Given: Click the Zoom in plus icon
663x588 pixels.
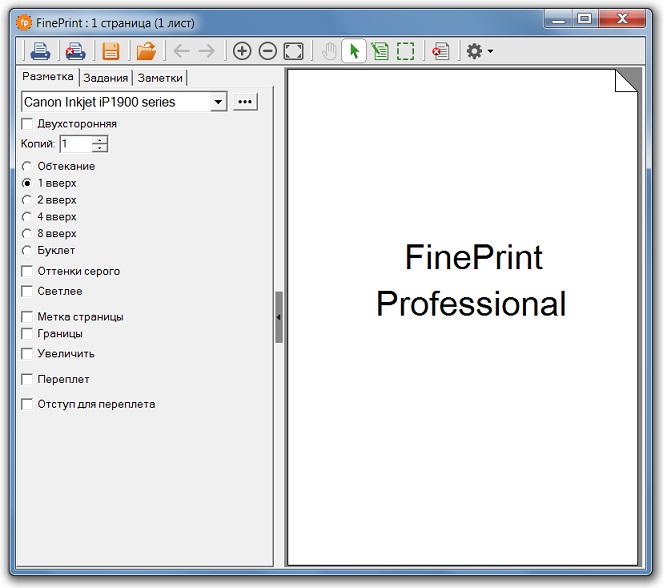Looking at the screenshot, I should tap(242, 51).
